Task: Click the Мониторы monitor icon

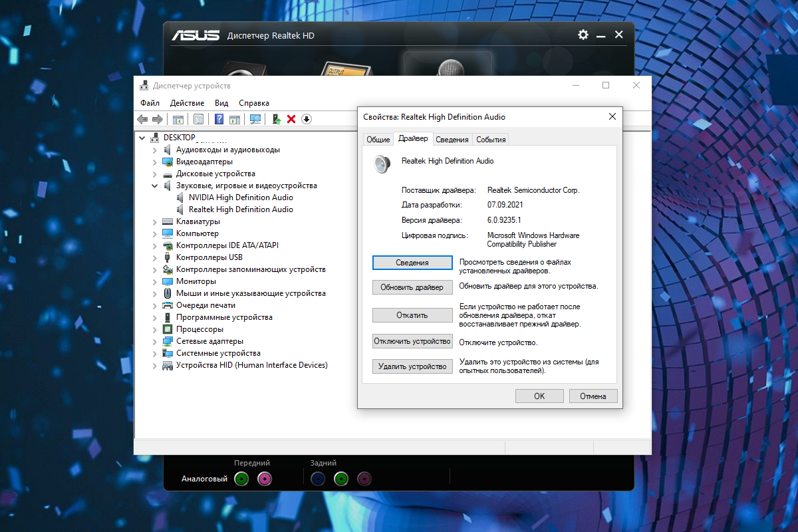Action: (168, 281)
